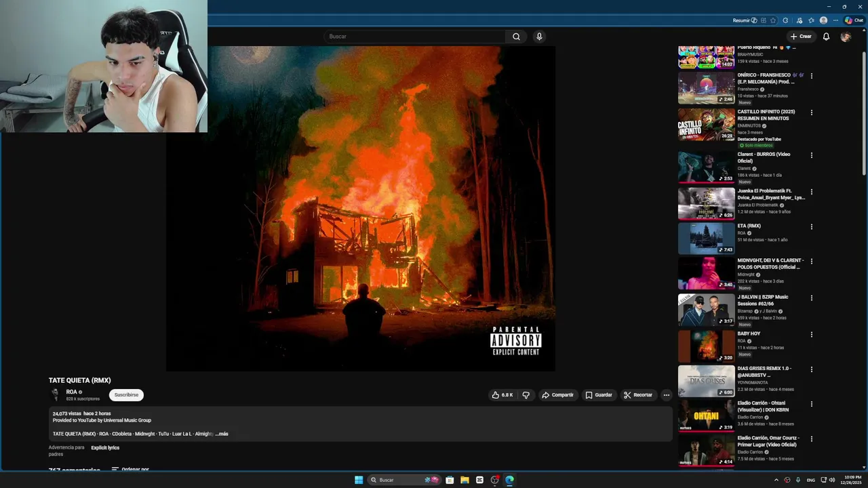Open ETA (RMX) video title
Viewport: 868px width, 488px height.
pos(749,226)
